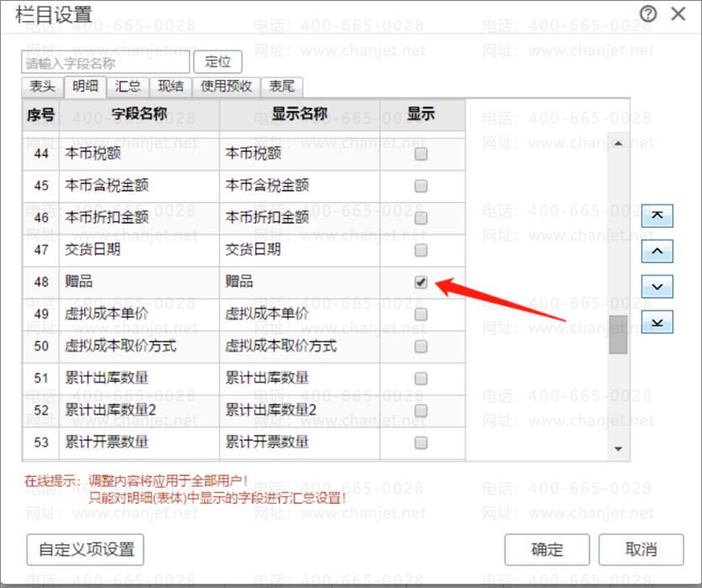The height and width of the screenshot is (588, 702).
Task: Show the 虚拟成本取价方式 column
Action: coord(421,347)
